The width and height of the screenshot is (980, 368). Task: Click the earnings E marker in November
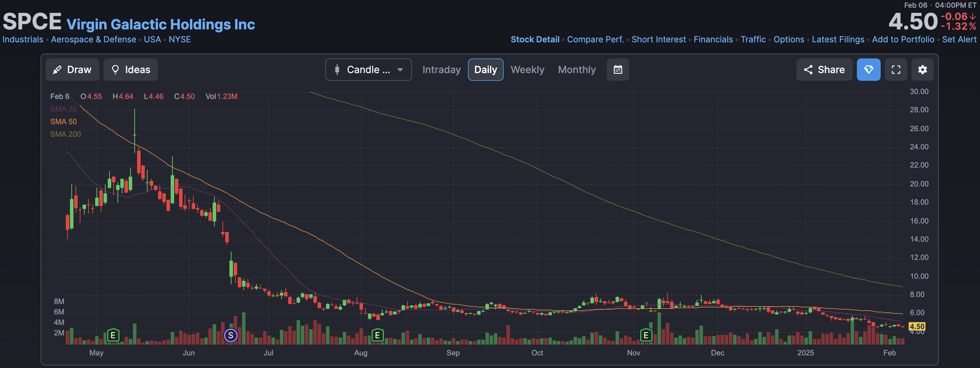(646, 336)
